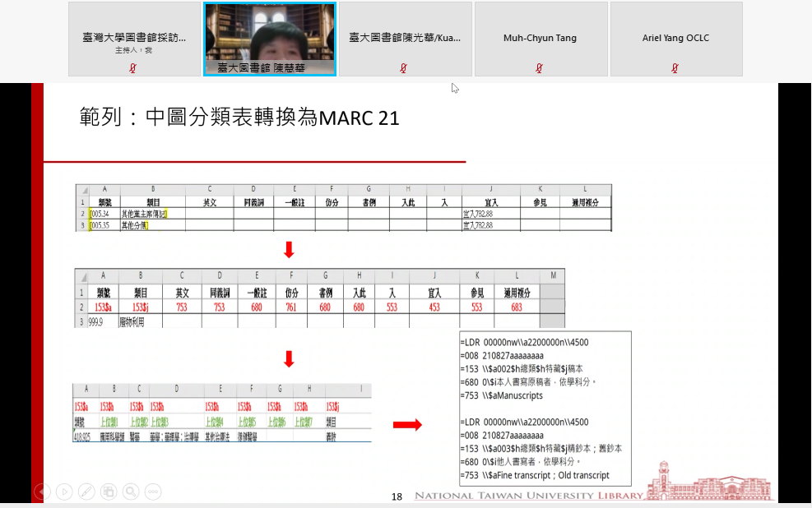Open the pen annotation tool

point(86,492)
